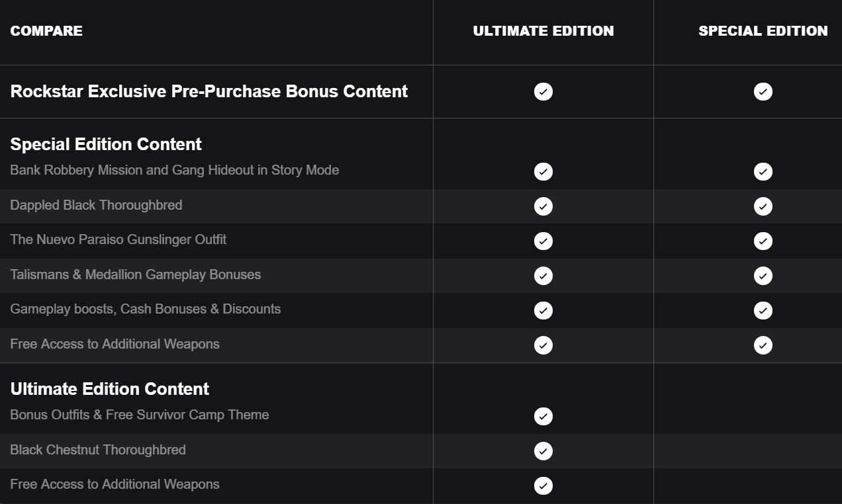The width and height of the screenshot is (842, 504).
Task: Click the Compare header label
Action: pyautogui.click(x=46, y=31)
